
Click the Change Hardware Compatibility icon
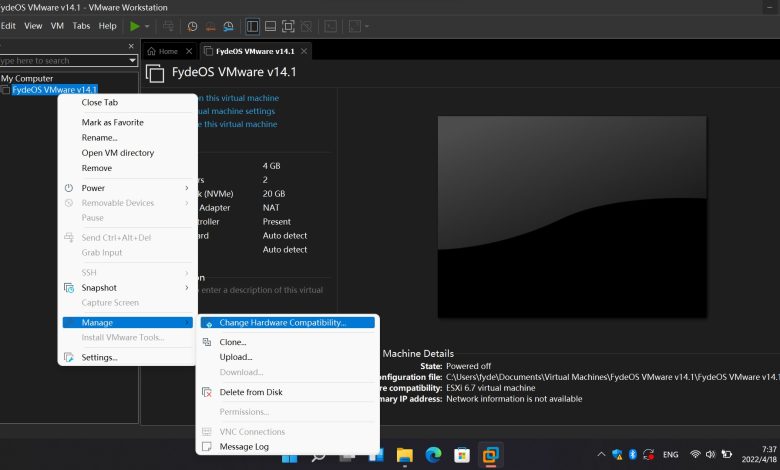coord(209,324)
